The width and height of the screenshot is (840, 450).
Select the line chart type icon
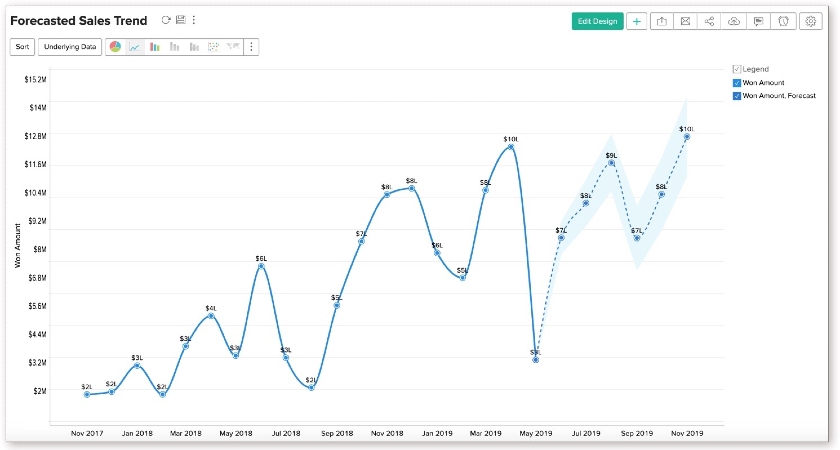coord(134,47)
